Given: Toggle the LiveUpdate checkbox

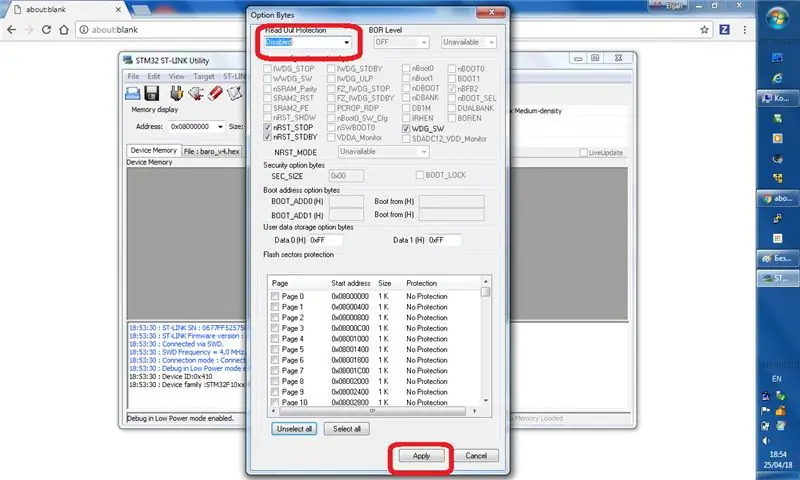Looking at the screenshot, I should (583, 153).
